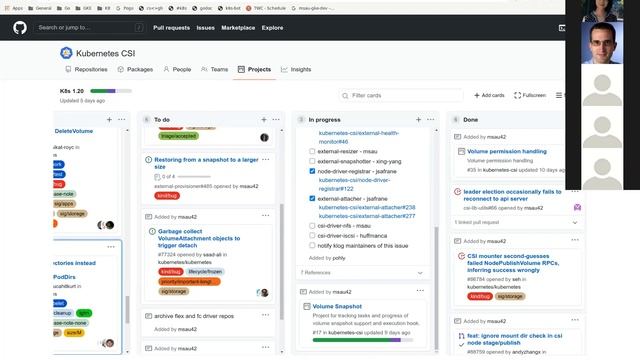Open kubernetes-csi/external-attacher#238 link

pos(367,207)
